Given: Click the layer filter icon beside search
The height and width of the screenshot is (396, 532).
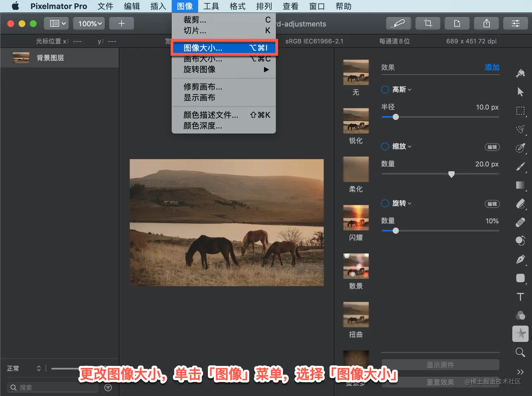Looking at the screenshot, I should (x=108, y=388).
